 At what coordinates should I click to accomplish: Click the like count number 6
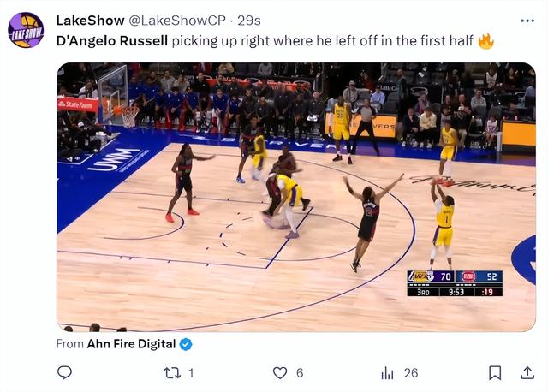coord(300,373)
